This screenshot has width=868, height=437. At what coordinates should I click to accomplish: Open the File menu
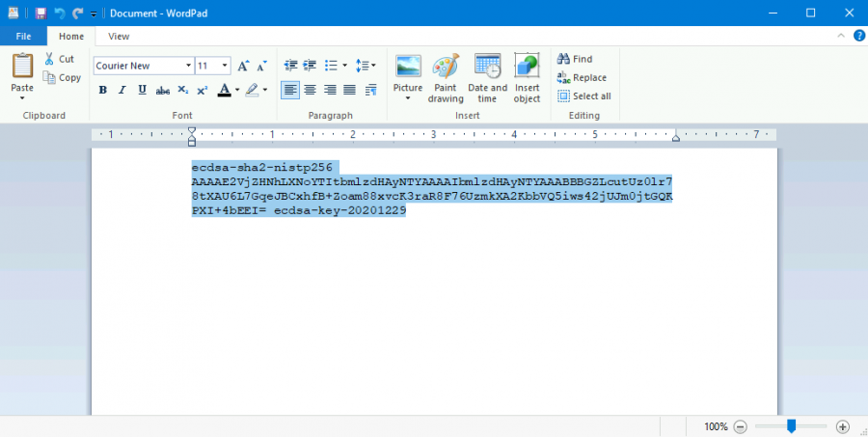(23, 37)
